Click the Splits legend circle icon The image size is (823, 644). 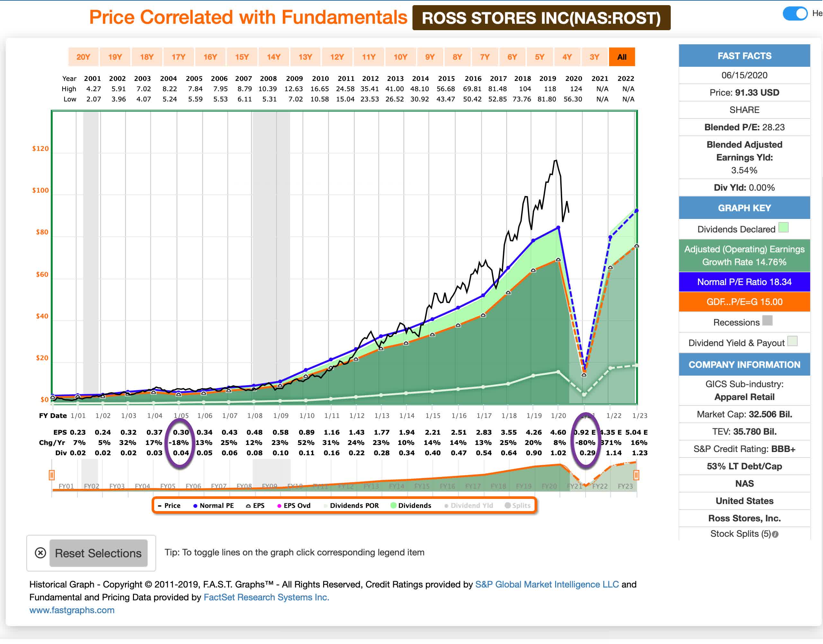pyautogui.click(x=507, y=506)
